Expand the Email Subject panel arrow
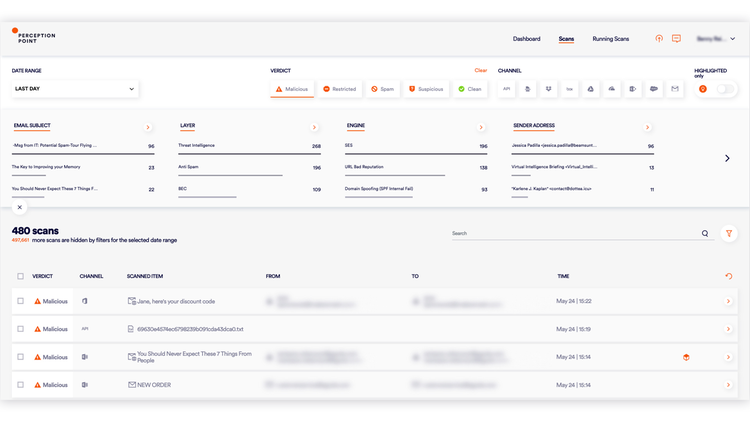Image resolution: width=750 pixels, height=422 pixels. pos(148,127)
